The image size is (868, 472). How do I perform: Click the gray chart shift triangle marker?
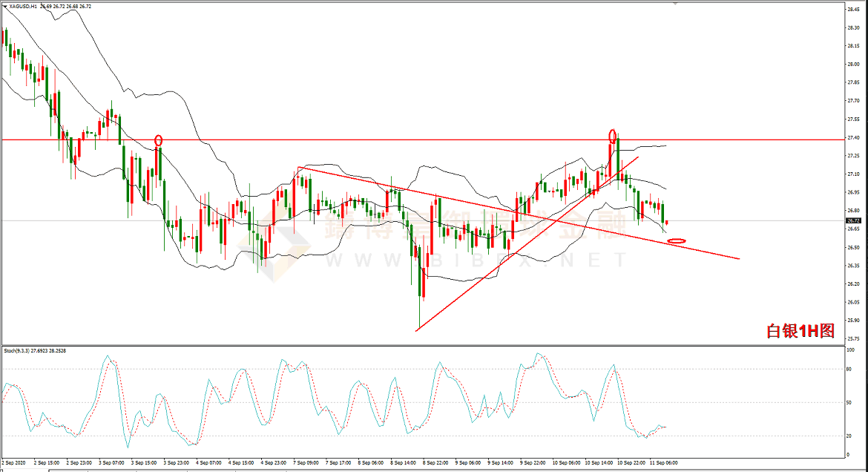coord(675,3)
